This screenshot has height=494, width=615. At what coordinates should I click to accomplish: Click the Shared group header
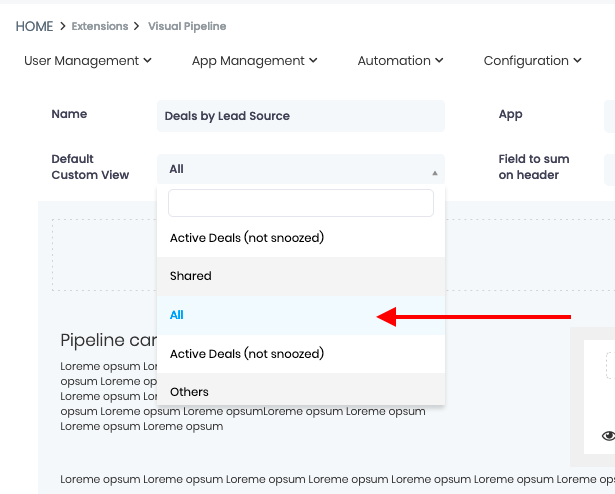[301, 276]
